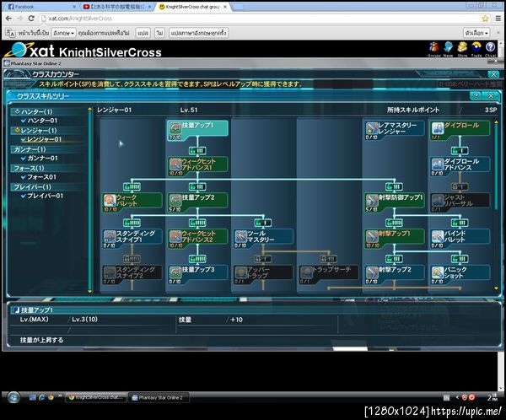Collapse the ガンナー(1) class group
506x420 pixels.
48,149
